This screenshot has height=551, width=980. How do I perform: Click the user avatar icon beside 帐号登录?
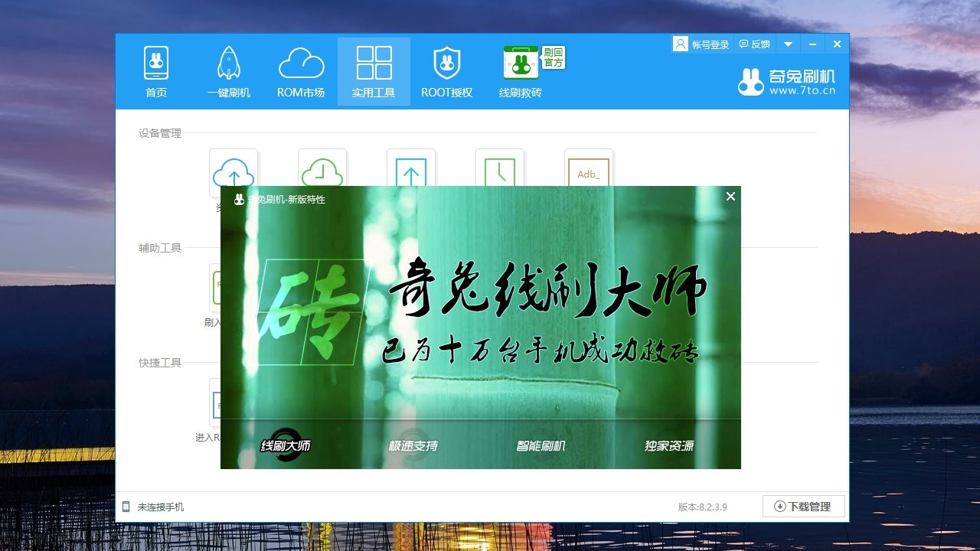click(x=680, y=44)
